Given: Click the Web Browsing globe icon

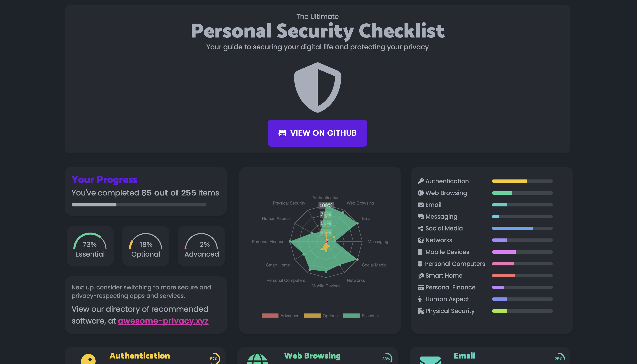Looking at the screenshot, I should [420, 193].
